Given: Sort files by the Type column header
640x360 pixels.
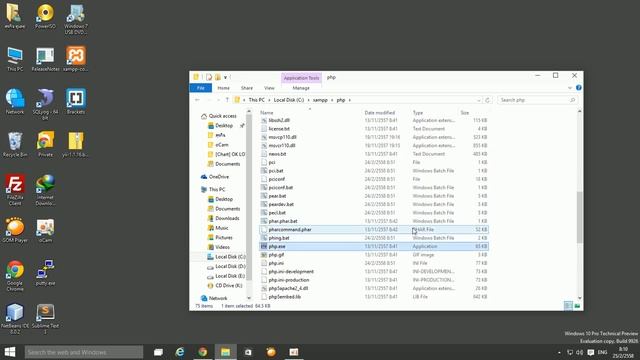Looking at the screenshot, I should [418, 113].
